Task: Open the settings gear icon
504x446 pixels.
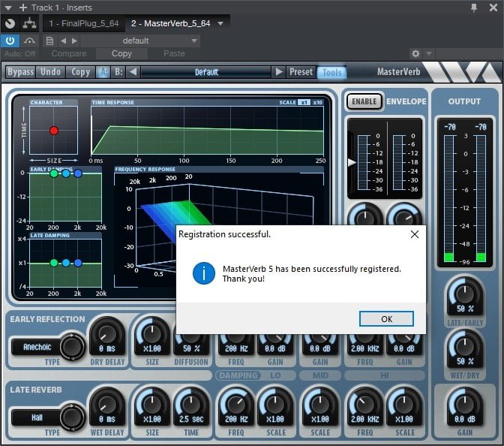Action: 415,53
